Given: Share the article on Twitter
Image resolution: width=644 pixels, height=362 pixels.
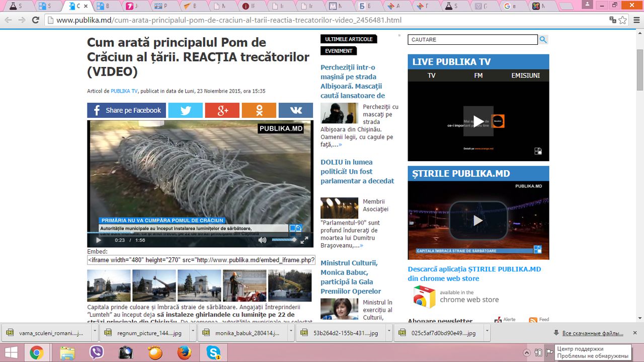Looking at the screenshot, I should (x=185, y=110).
